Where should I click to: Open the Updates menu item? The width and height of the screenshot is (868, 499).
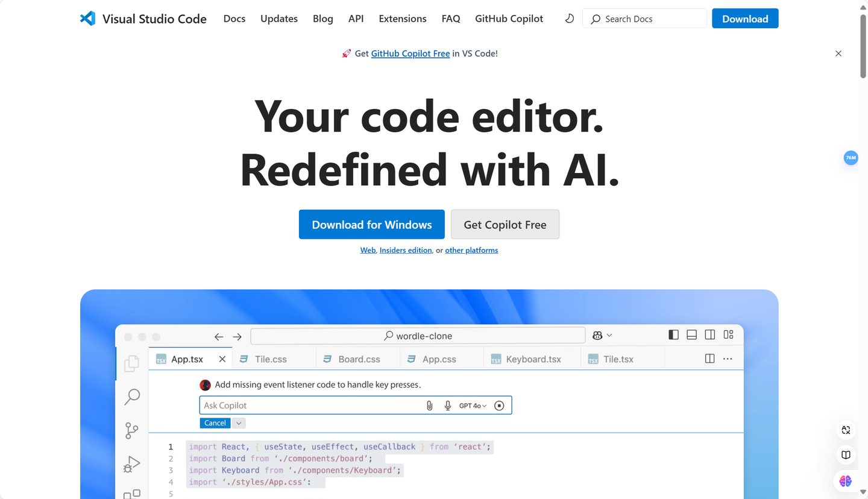point(279,19)
